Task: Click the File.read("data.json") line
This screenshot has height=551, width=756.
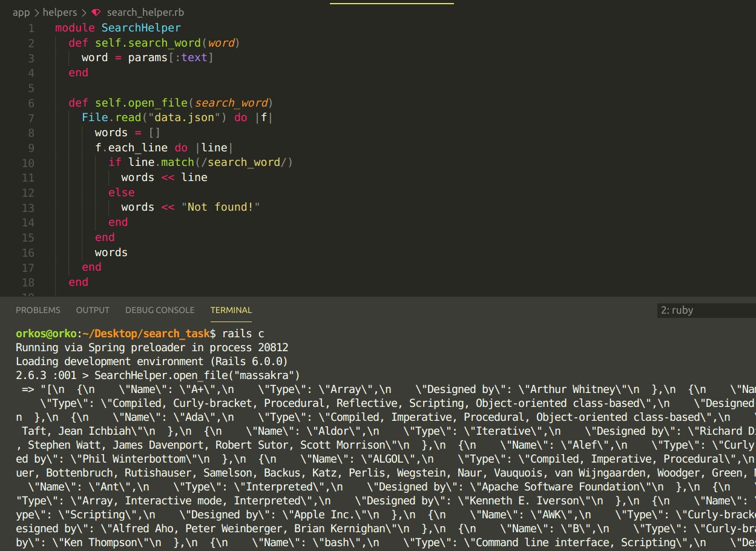Action: click(177, 117)
